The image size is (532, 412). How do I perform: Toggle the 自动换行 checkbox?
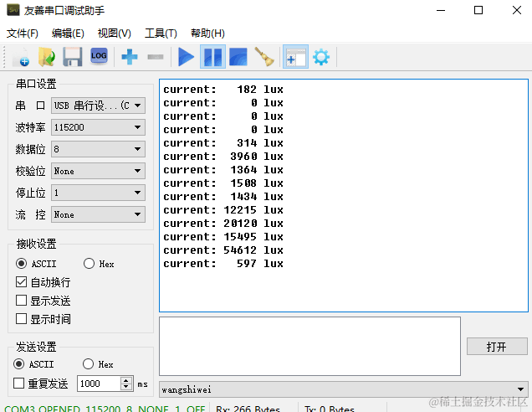click(x=43, y=282)
